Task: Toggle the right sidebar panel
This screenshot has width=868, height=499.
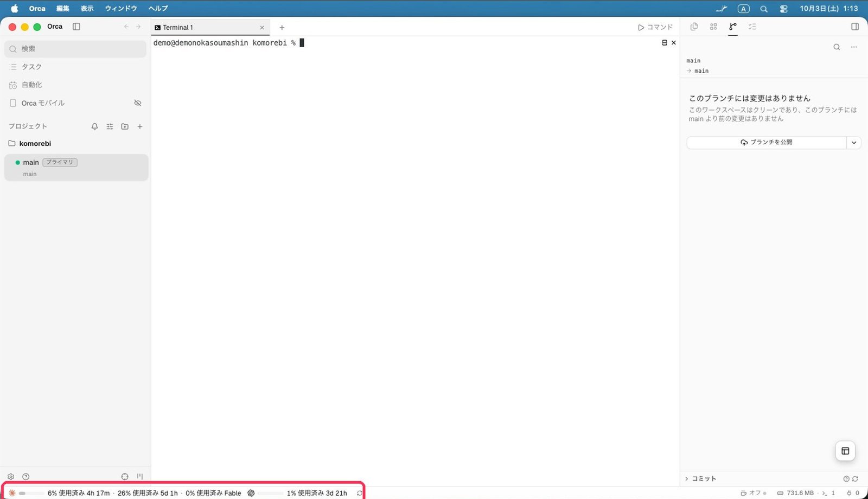Action: [855, 27]
